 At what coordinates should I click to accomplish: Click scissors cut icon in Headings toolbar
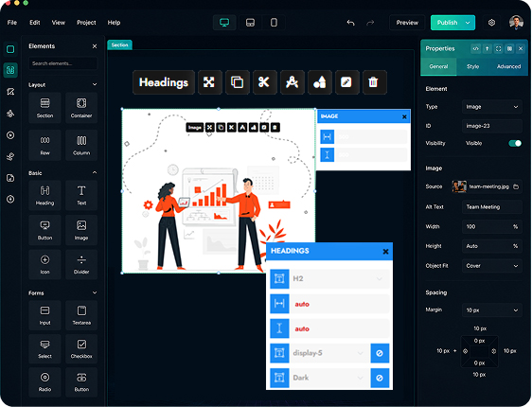point(264,82)
